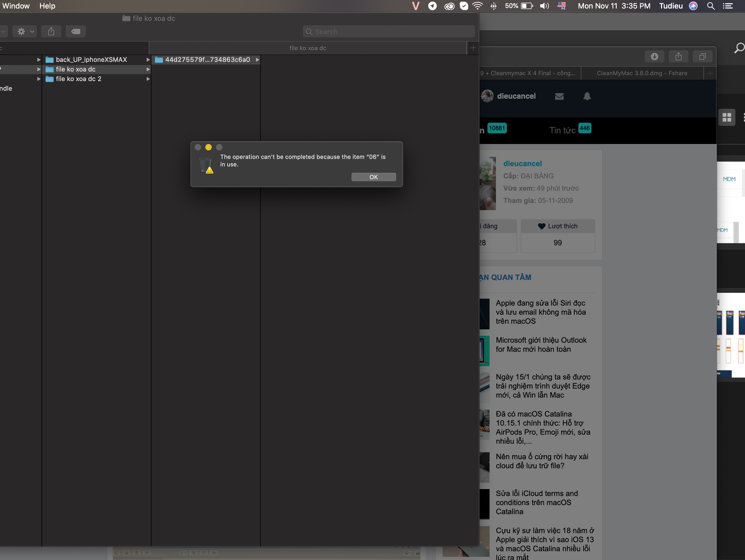Screen dimensions: 745x560
Task: Open Safari downloads icon
Action: click(x=654, y=56)
